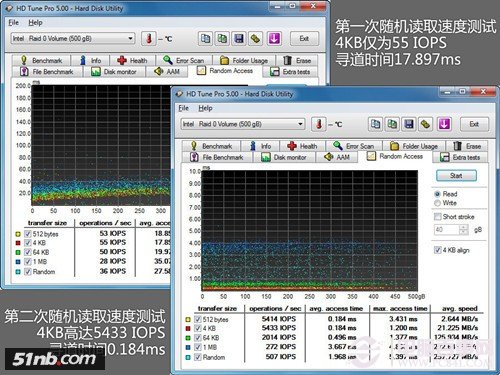The image size is (500, 375).
Task: Copy screenshot icon in back window
Action: [x=222, y=39]
